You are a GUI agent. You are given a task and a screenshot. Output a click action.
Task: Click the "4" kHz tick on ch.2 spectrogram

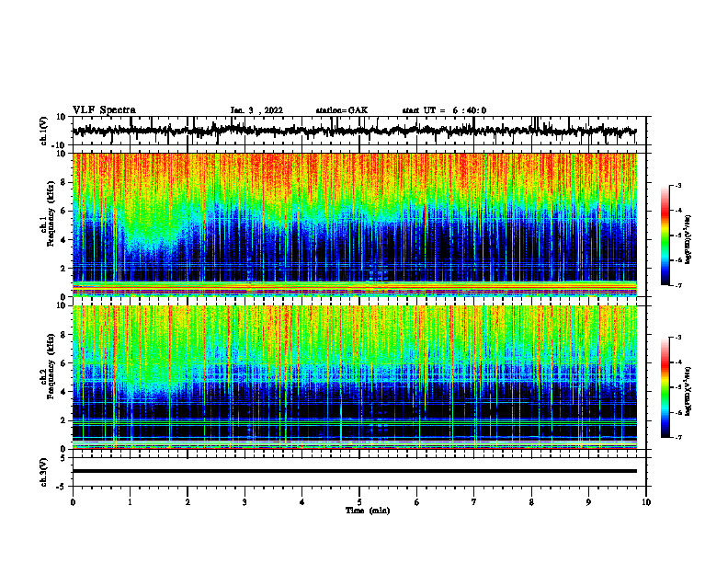coord(63,392)
